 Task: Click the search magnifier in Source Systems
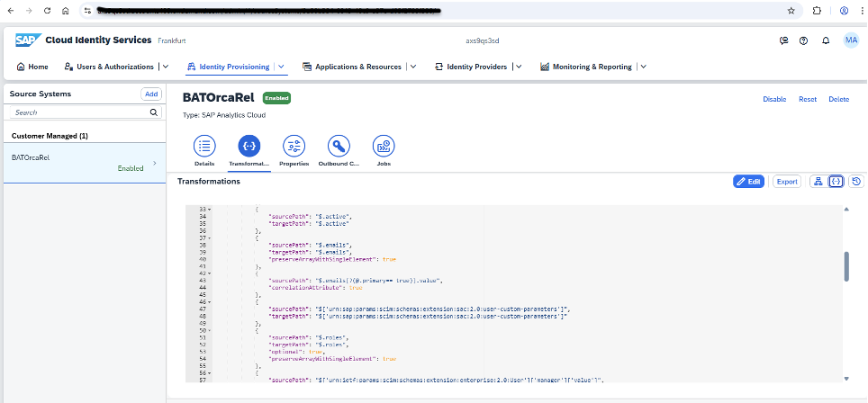[x=154, y=112]
